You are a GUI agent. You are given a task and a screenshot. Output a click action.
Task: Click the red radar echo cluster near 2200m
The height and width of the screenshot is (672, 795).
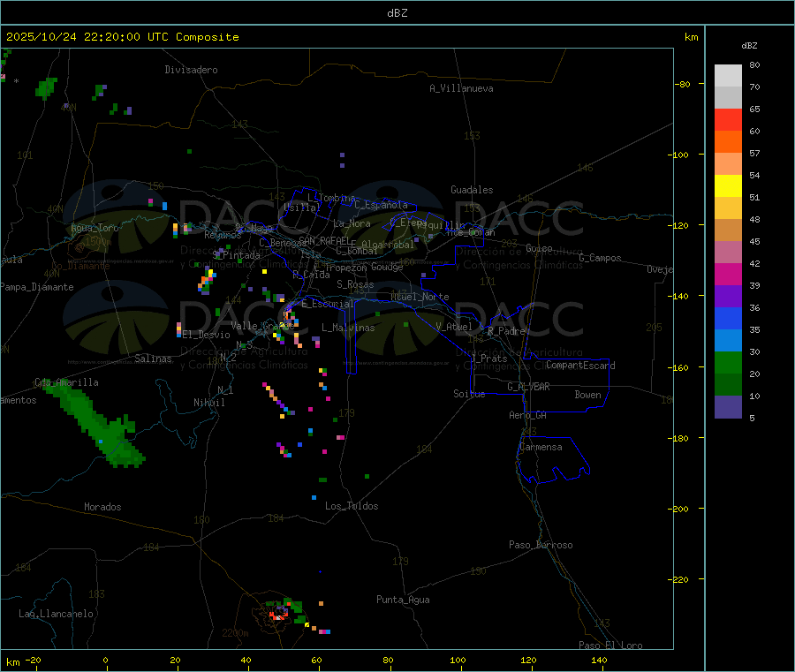(x=278, y=615)
